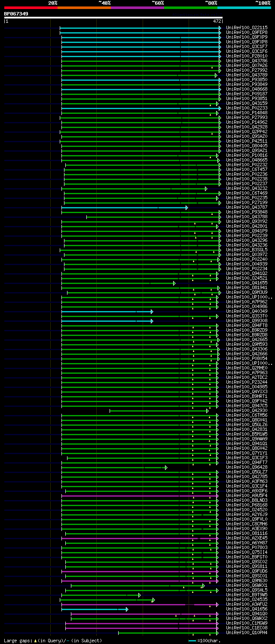
Task: Click the end position label 472
Action: pyautogui.click(x=217, y=21)
